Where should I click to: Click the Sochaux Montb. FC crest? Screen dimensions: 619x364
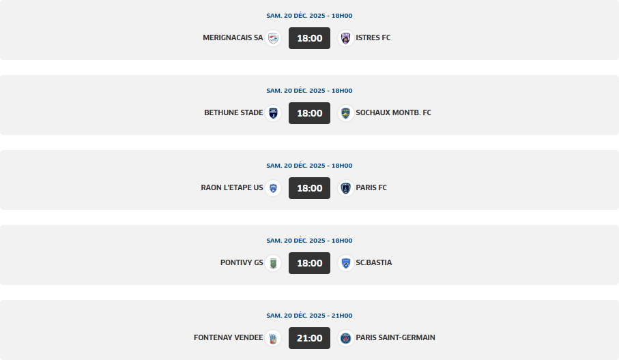point(345,113)
